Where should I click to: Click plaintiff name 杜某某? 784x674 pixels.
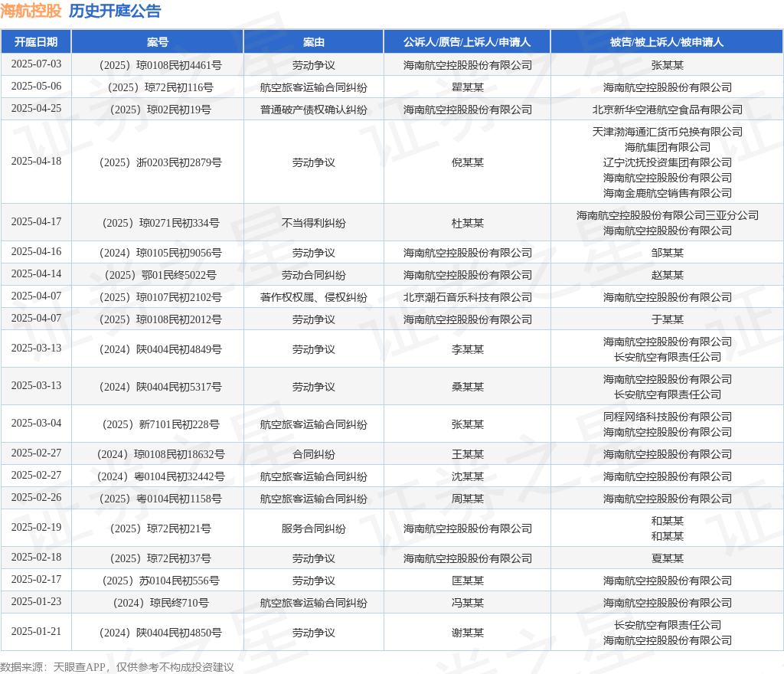click(468, 223)
